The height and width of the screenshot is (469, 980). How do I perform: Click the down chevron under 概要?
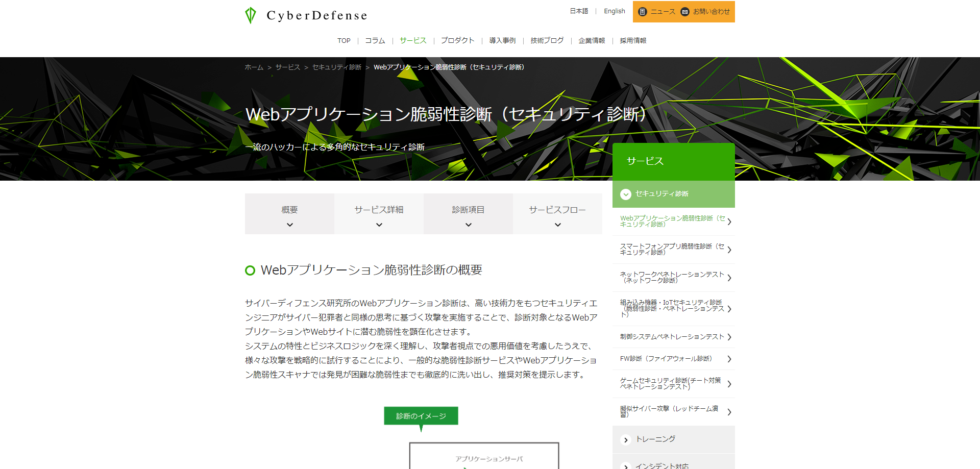(x=290, y=225)
